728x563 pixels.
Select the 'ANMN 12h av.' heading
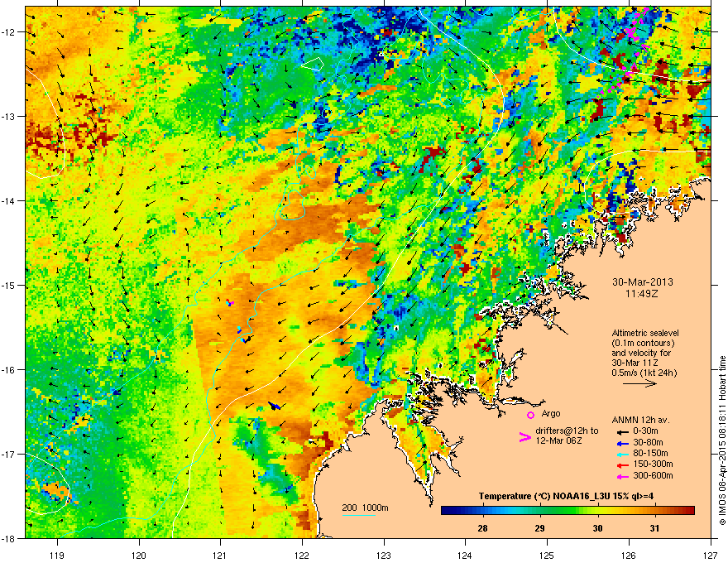click(x=640, y=420)
